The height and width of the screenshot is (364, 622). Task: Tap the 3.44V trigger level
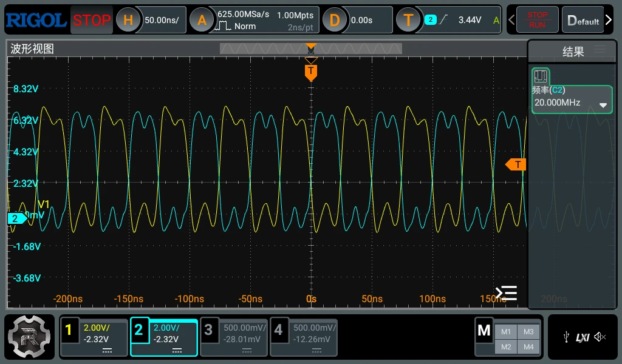coord(470,20)
